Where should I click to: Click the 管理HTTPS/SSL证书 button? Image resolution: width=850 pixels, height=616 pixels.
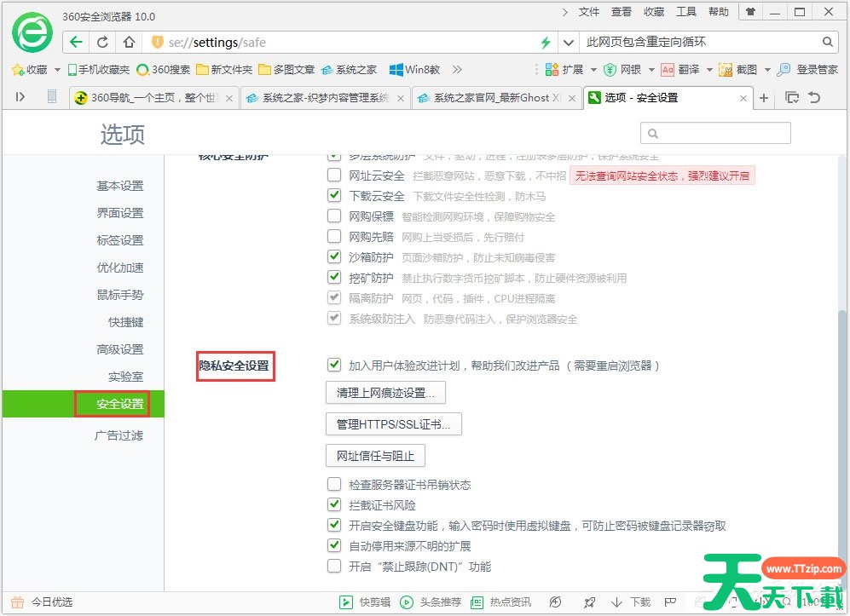(x=394, y=423)
